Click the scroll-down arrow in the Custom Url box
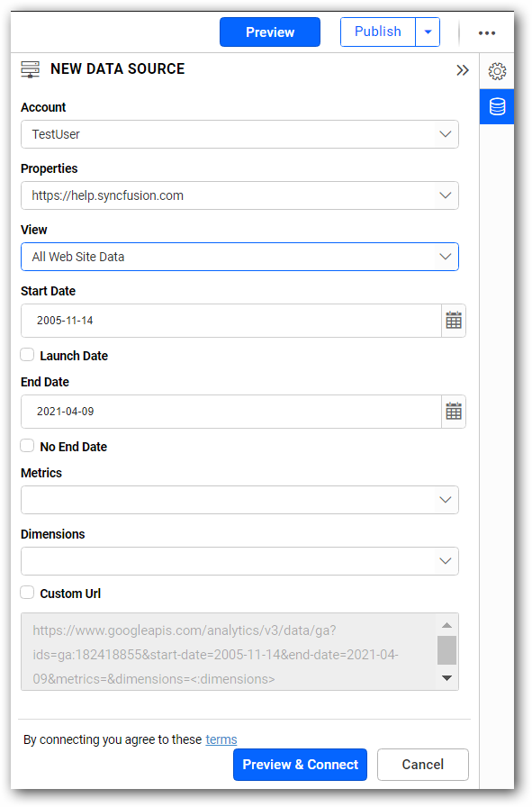The width and height of the screenshot is (532, 807). (x=446, y=678)
